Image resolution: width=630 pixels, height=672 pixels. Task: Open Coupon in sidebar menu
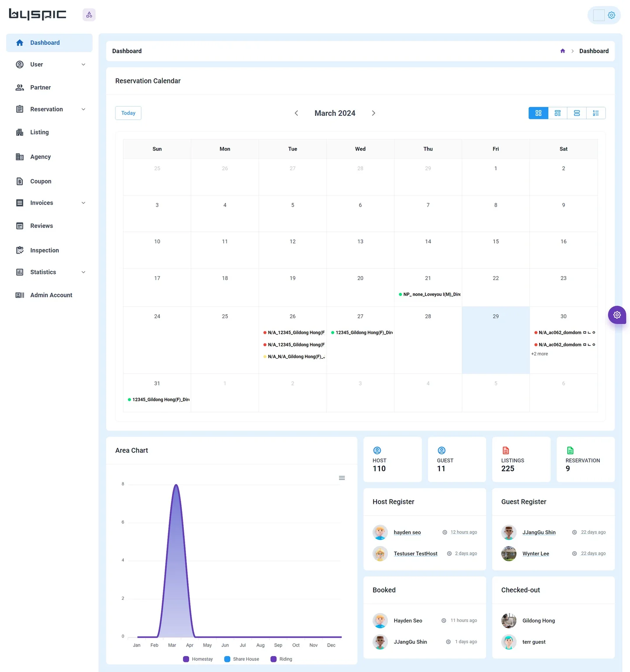(x=49, y=181)
